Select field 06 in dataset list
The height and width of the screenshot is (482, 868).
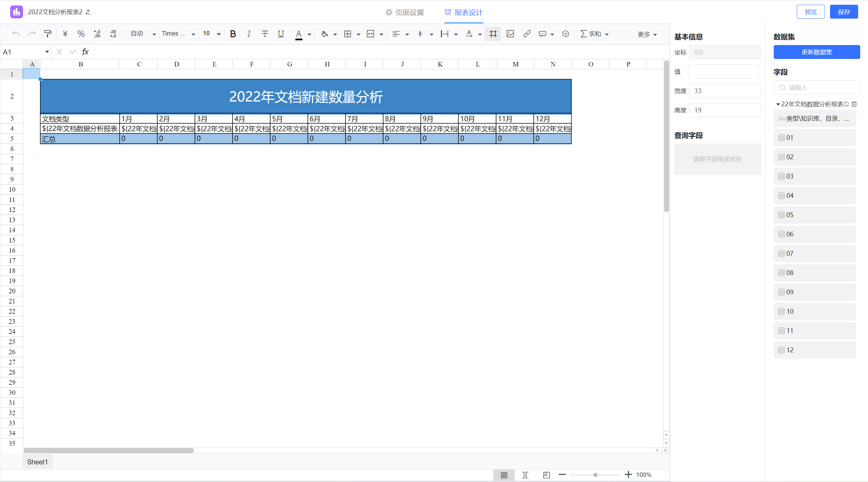(815, 234)
